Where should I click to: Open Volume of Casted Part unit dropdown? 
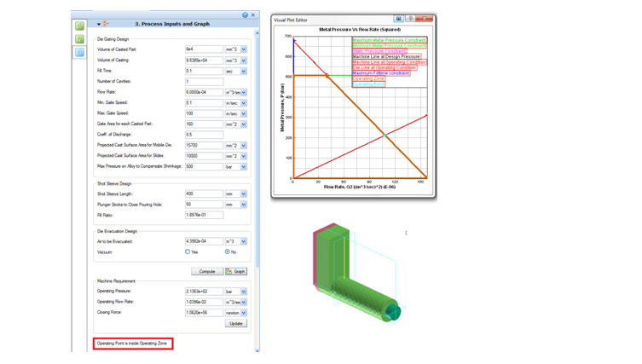pos(244,49)
